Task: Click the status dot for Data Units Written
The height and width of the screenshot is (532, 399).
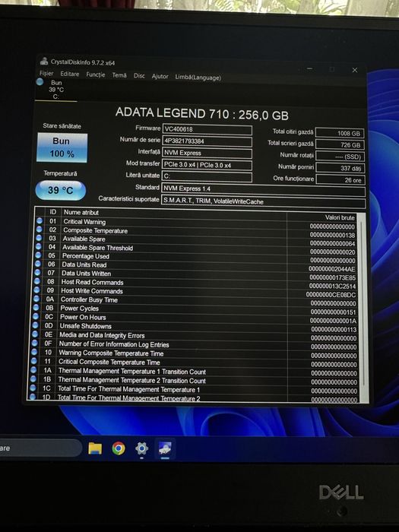Action: pyautogui.click(x=37, y=272)
